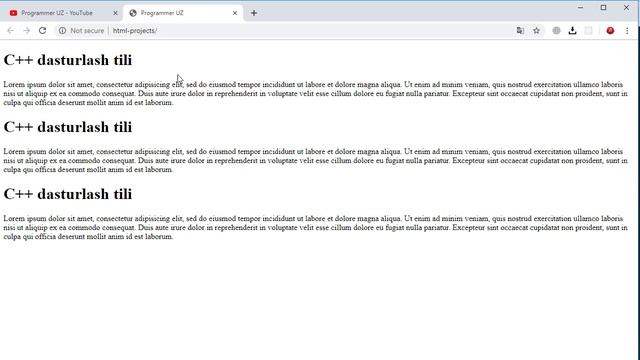This screenshot has width=640, height=360.
Task: Click the first C++ dasturlash tili heading
Action: [68, 60]
